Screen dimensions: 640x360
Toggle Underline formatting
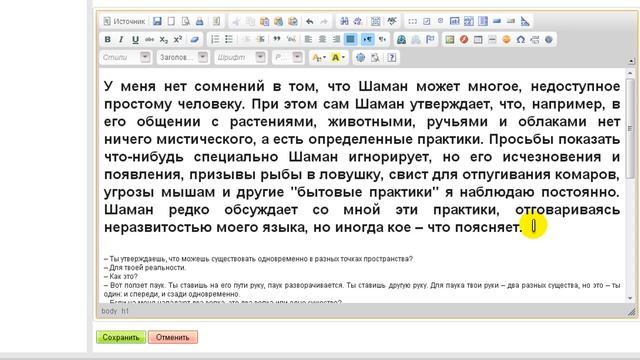tap(135, 40)
